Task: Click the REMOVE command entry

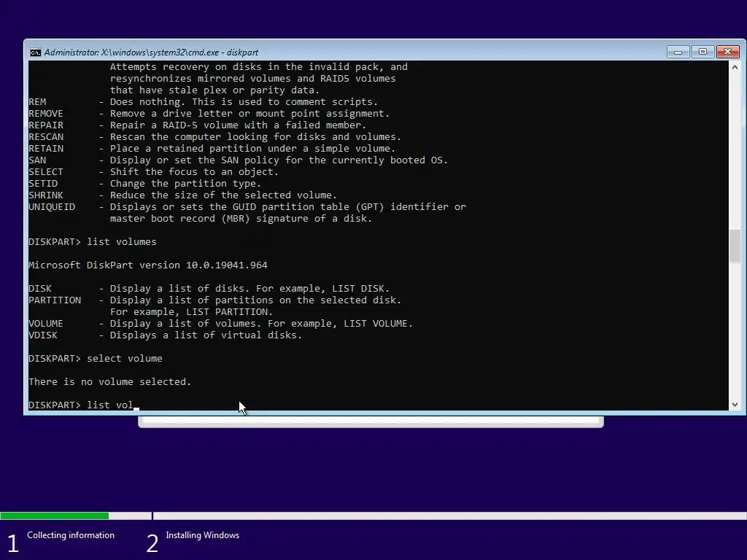Action: pos(209,113)
